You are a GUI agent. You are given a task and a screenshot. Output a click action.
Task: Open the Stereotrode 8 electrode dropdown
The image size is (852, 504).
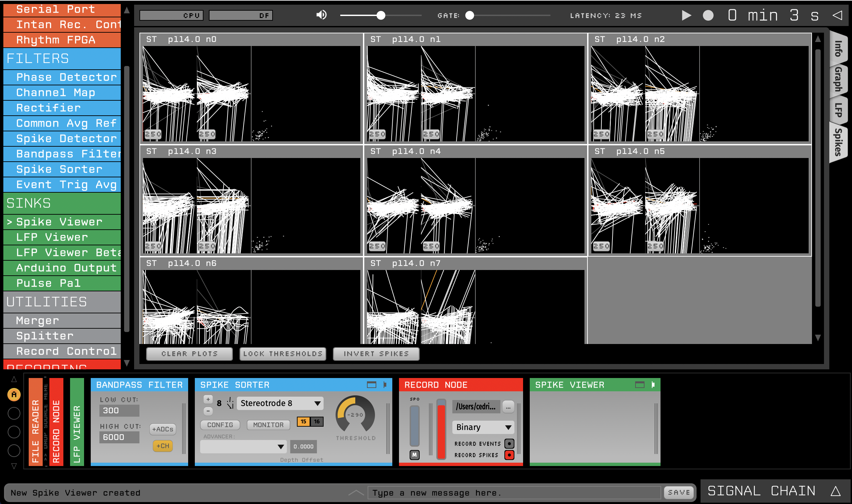(x=280, y=403)
